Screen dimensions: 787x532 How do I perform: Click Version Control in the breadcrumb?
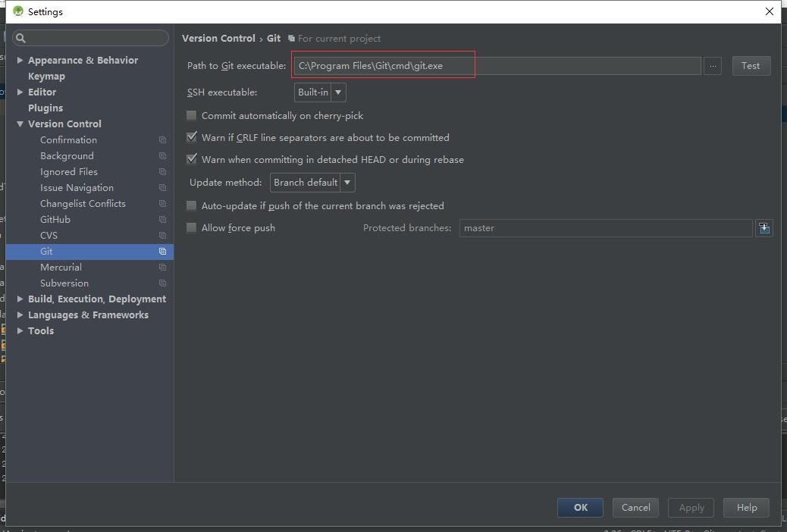coord(218,38)
